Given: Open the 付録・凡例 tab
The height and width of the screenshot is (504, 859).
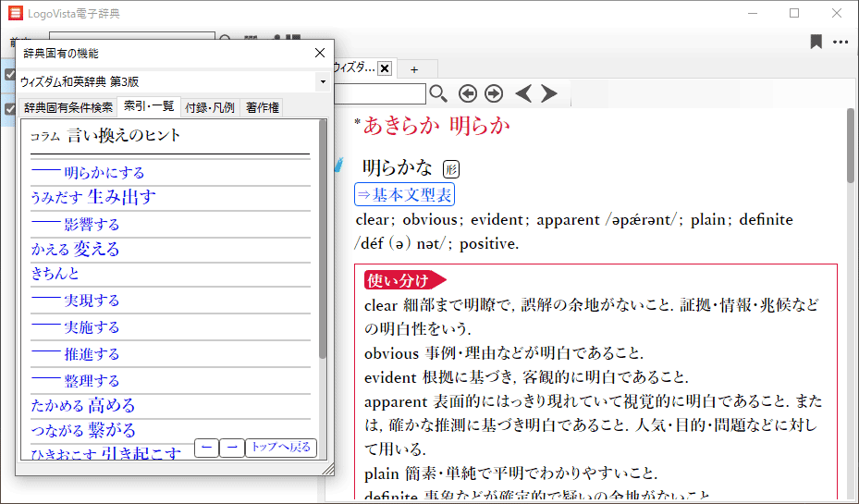Looking at the screenshot, I should click(210, 108).
